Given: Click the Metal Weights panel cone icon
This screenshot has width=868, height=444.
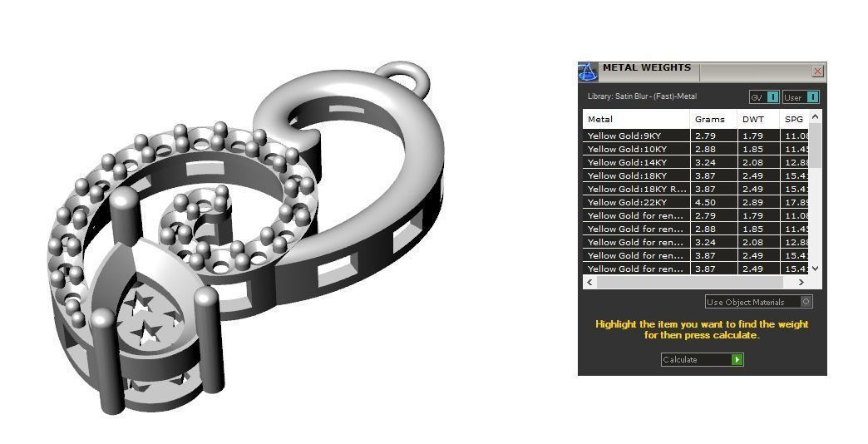Looking at the screenshot, I should click(x=587, y=72).
